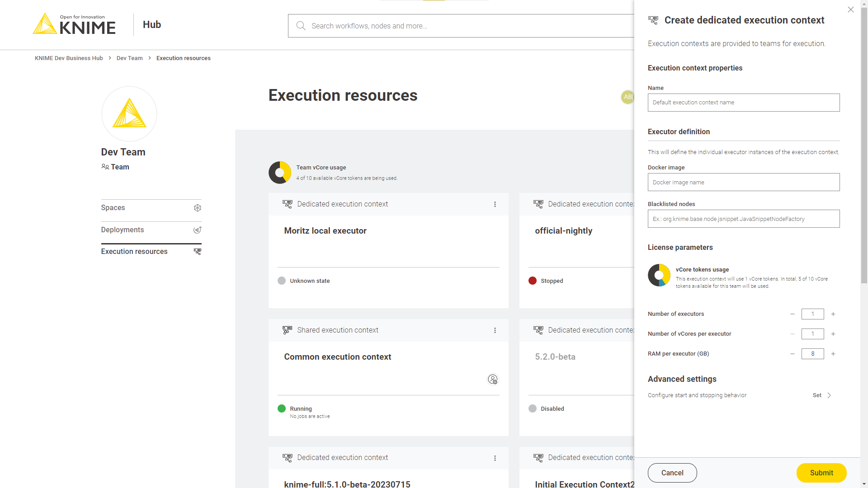Click context icon on 5.2.0-beta card
Viewport: 868px width, 488px height.
(538, 330)
